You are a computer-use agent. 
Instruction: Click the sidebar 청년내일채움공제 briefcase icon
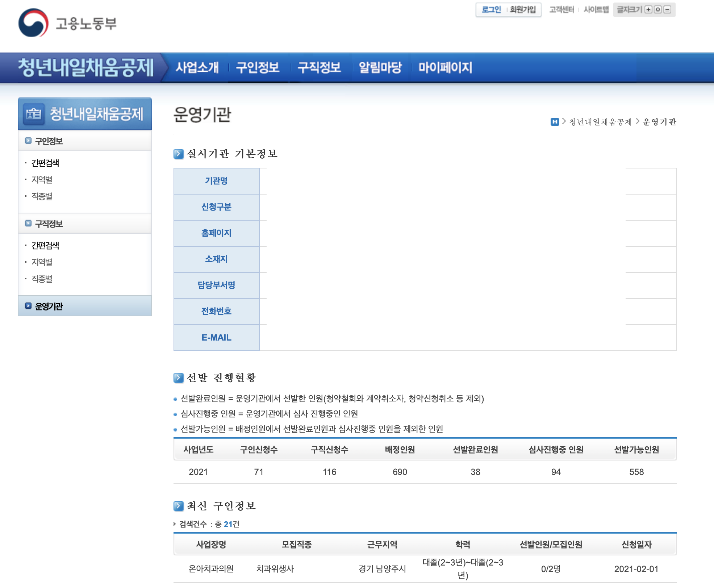tap(34, 114)
